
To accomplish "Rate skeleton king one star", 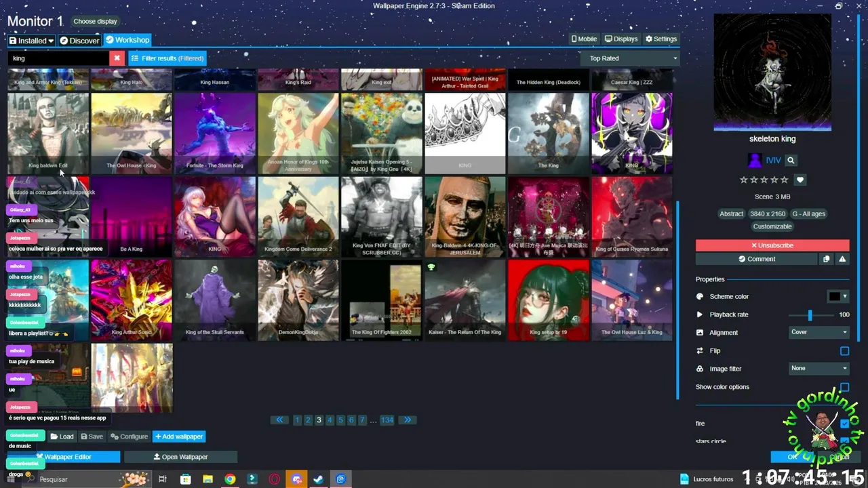I will coord(744,180).
